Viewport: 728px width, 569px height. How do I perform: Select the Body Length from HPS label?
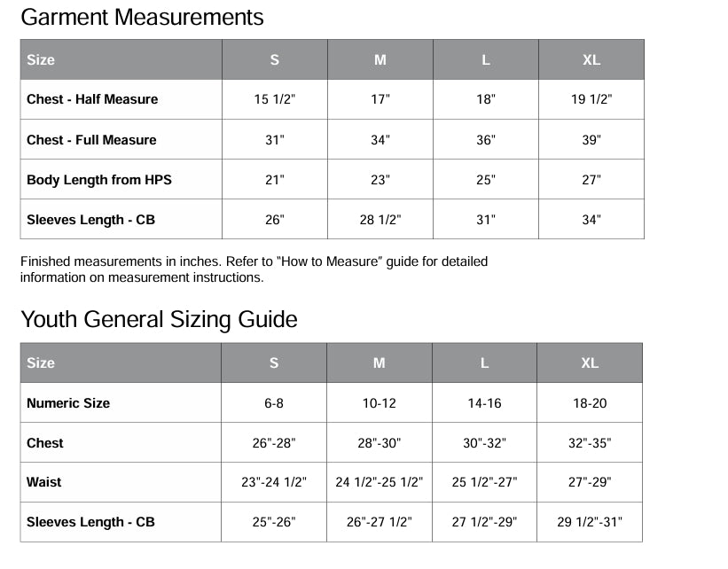point(99,180)
